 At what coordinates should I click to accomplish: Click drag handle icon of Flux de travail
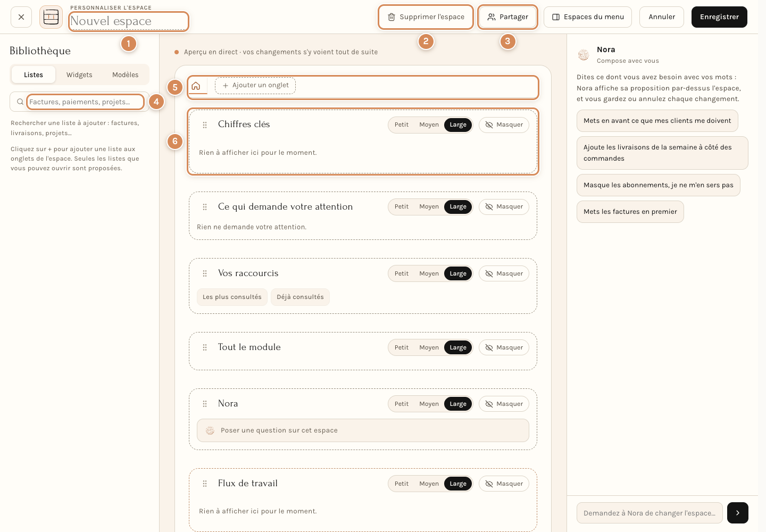tap(205, 484)
